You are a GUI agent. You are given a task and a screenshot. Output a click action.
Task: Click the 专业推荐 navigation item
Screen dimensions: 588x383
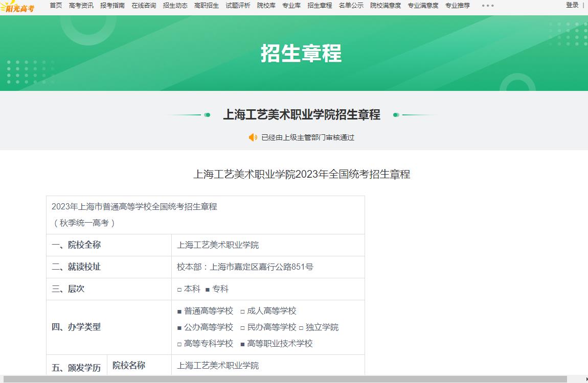[458, 5]
